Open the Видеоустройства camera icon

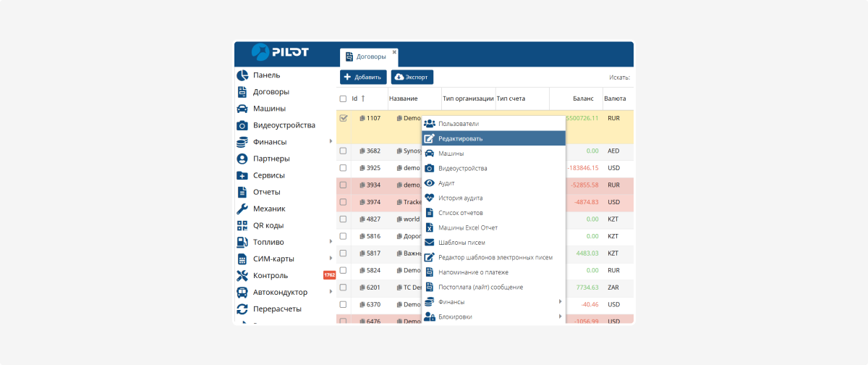pos(242,125)
